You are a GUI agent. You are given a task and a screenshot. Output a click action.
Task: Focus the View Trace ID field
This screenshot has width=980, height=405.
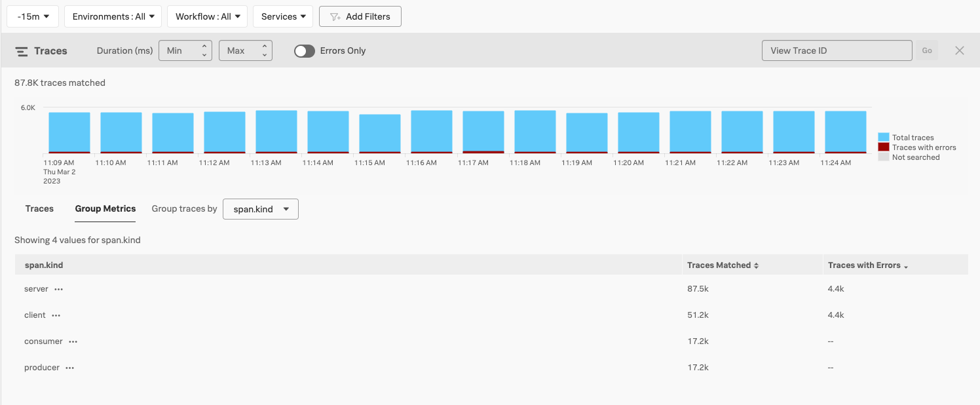tap(837, 50)
